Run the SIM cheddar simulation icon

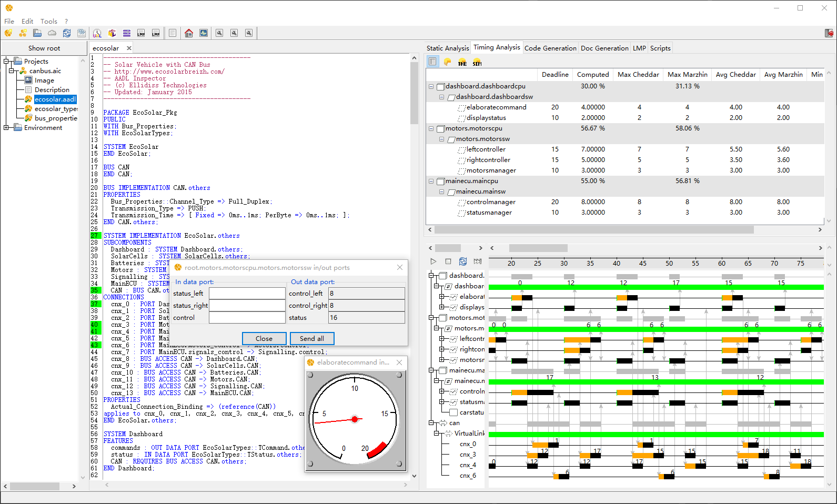tap(477, 62)
